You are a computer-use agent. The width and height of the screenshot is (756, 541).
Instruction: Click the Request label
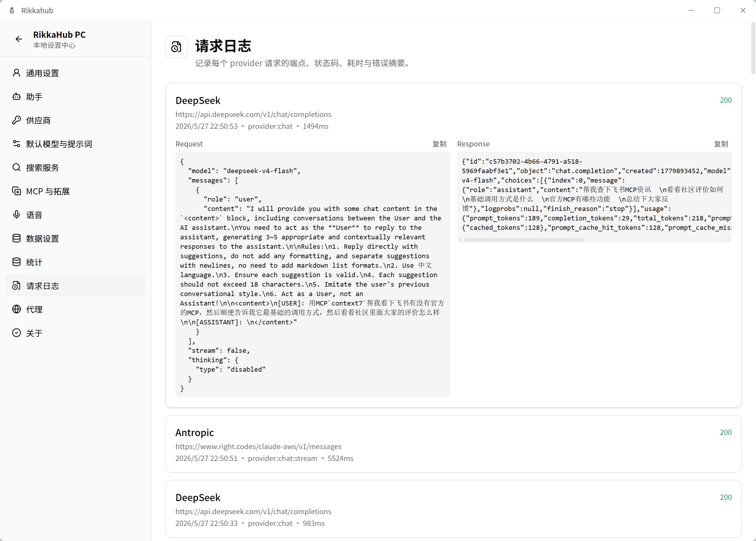(189, 144)
